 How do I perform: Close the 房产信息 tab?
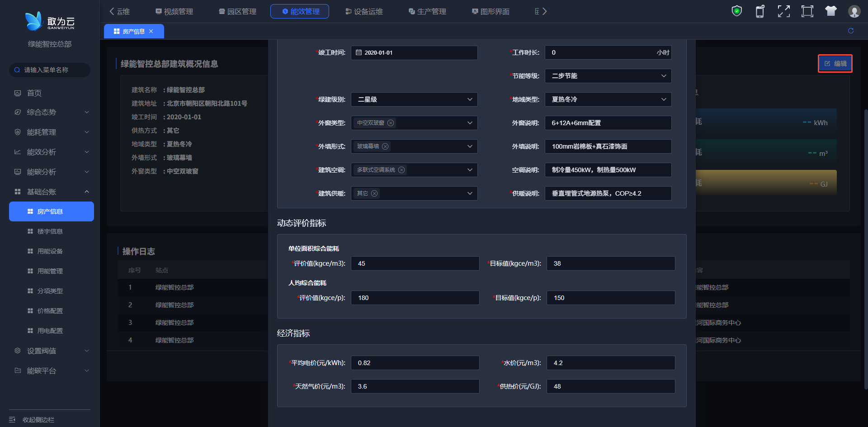(151, 31)
